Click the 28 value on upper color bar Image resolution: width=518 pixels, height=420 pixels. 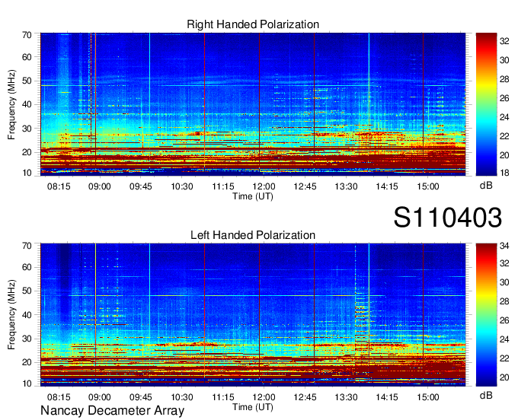point(504,79)
